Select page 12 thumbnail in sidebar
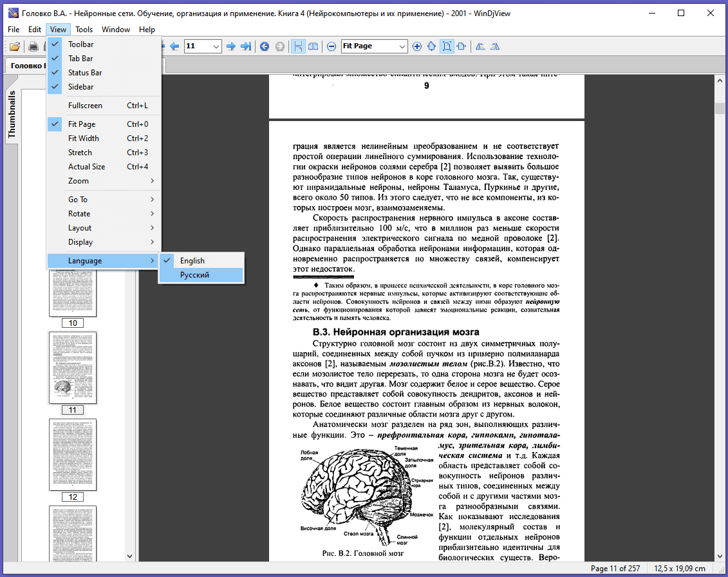This screenshot has width=728, height=577. pos(73,455)
